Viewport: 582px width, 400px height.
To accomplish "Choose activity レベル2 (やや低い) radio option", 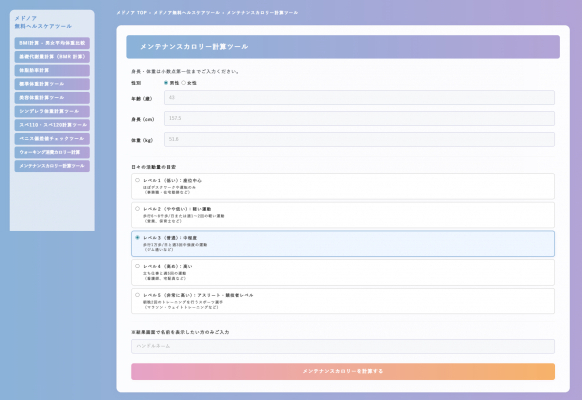I will click(137, 209).
